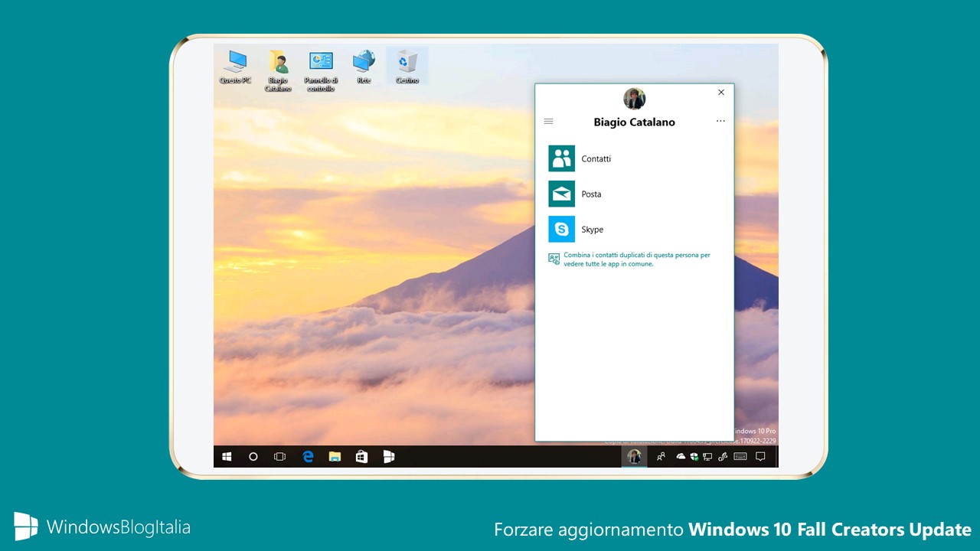Open the three-dots more options menu
This screenshot has height=551, width=980.
[x=720, y=121]
